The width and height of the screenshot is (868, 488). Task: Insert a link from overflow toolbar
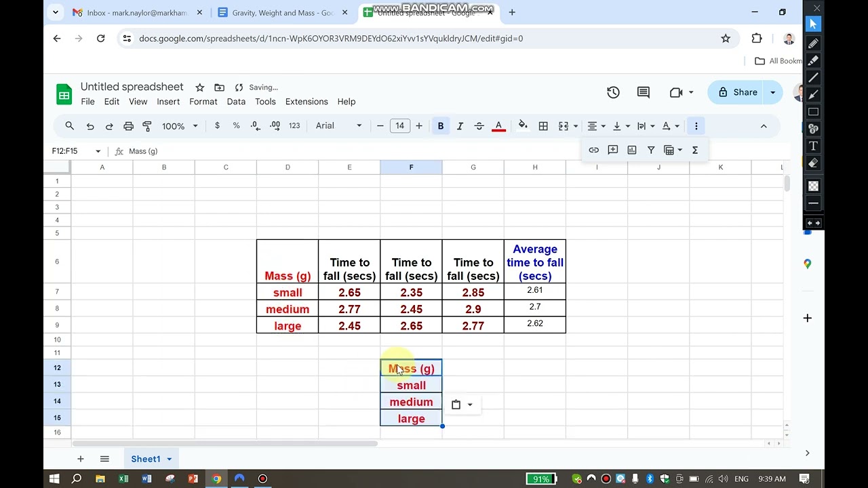pyautogui.click(x=594, y=150)
